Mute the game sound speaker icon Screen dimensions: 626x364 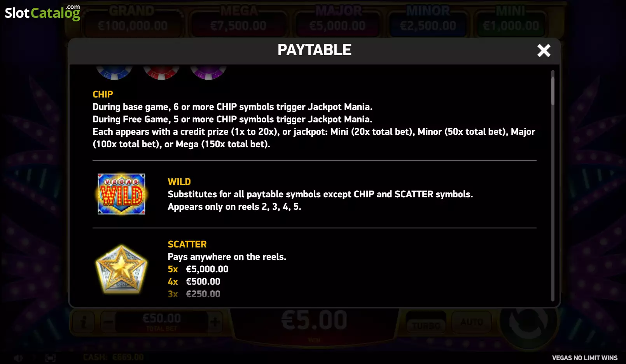pyautogui.click(x=18, y=357)
